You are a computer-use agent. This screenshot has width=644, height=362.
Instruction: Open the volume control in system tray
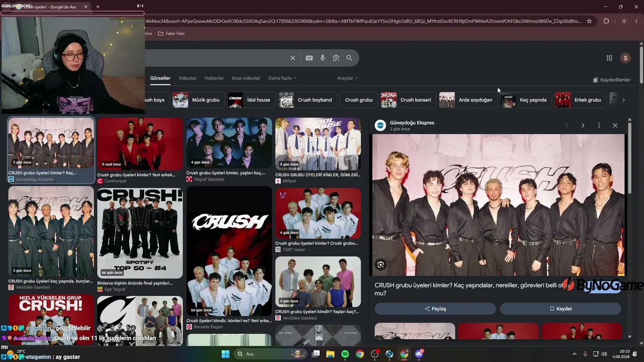[604, 354]
